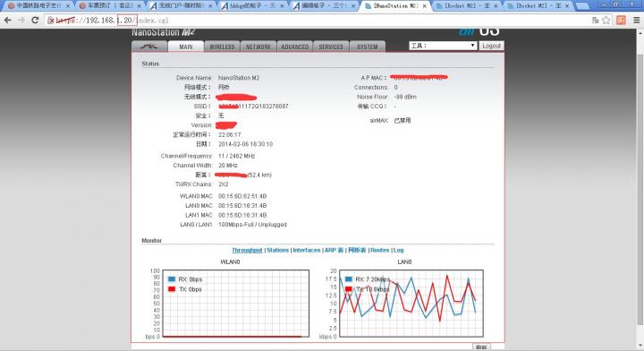
Task: Bookmark this page with the star icon
Action: tap(606, 20)
